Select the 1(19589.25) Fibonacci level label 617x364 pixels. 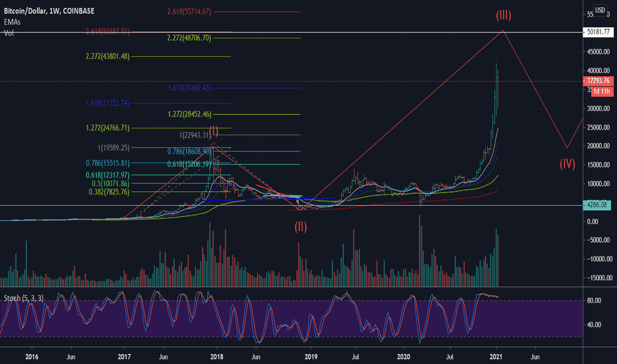(114, 148)
